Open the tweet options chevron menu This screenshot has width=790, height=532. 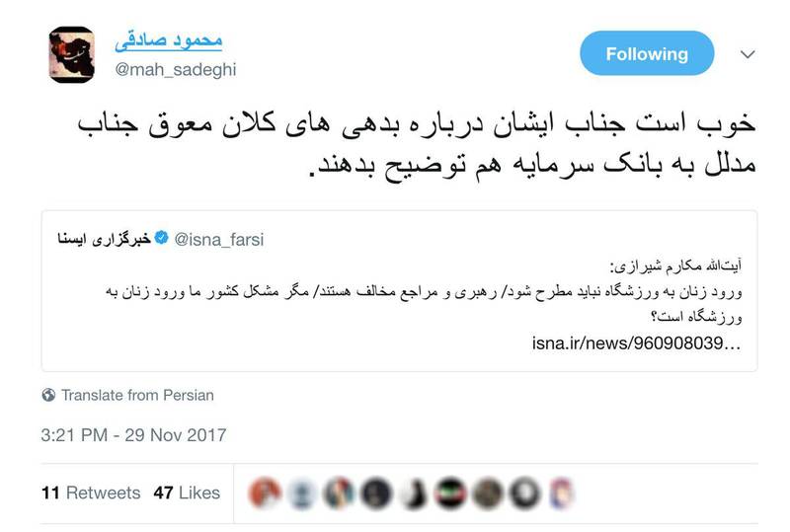click(748, 54)
